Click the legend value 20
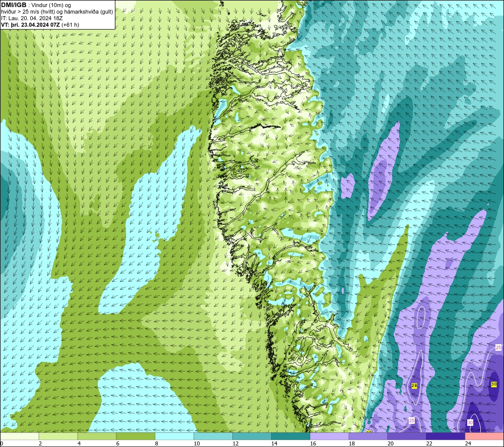 391,443
